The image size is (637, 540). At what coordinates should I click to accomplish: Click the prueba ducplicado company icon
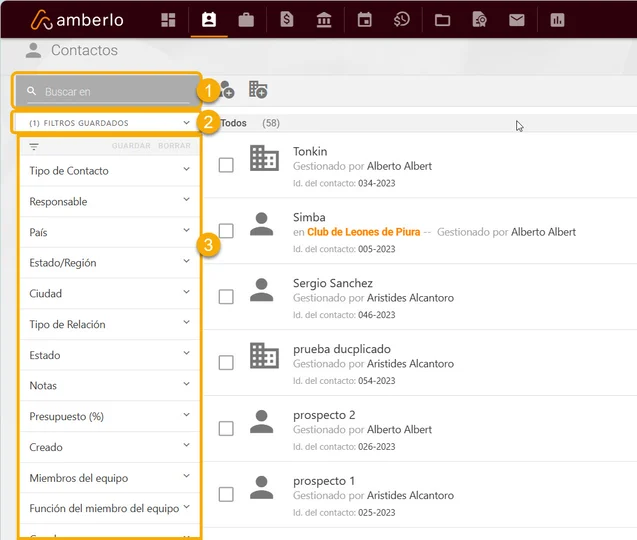[264, 356]
